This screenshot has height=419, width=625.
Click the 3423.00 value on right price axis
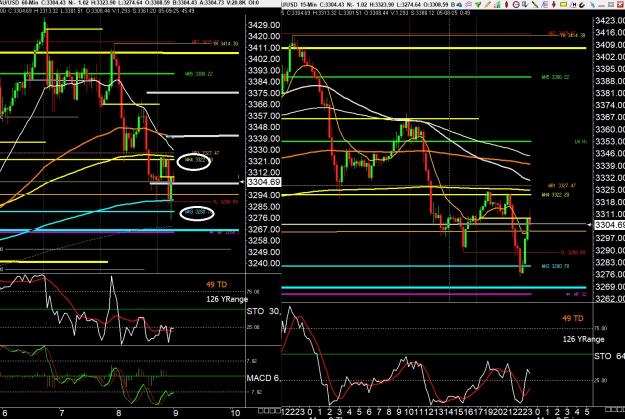click(x=610, y=20)
